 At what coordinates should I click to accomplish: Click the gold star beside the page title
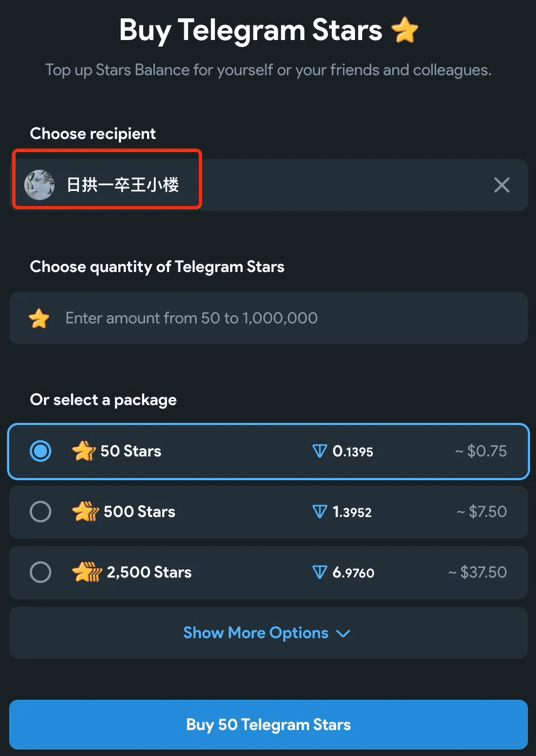[405, 30]
